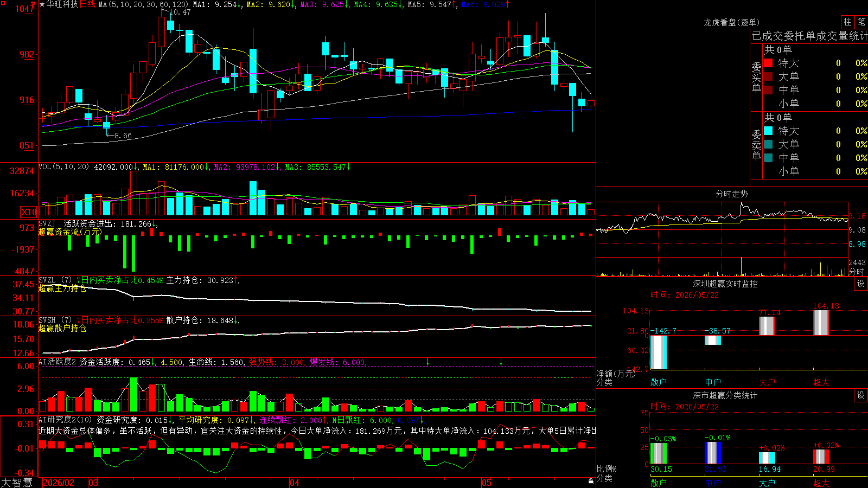Viewport: 868px width, 488px height.
Task: Click the cyan 特大 sell order swatch
Action: 768,131
